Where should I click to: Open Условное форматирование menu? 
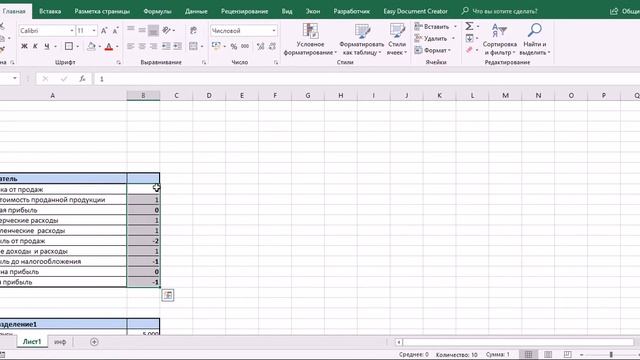point(310,39)
